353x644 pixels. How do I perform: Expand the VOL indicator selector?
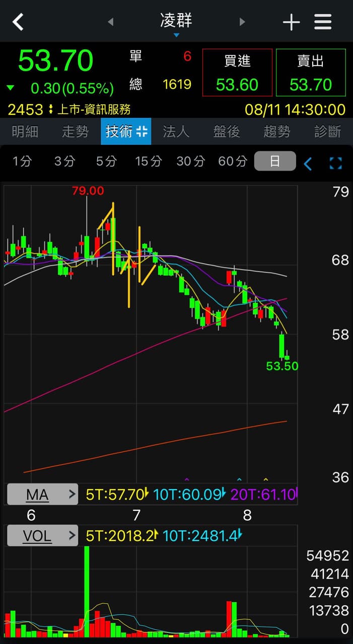(x=42, y=536)
